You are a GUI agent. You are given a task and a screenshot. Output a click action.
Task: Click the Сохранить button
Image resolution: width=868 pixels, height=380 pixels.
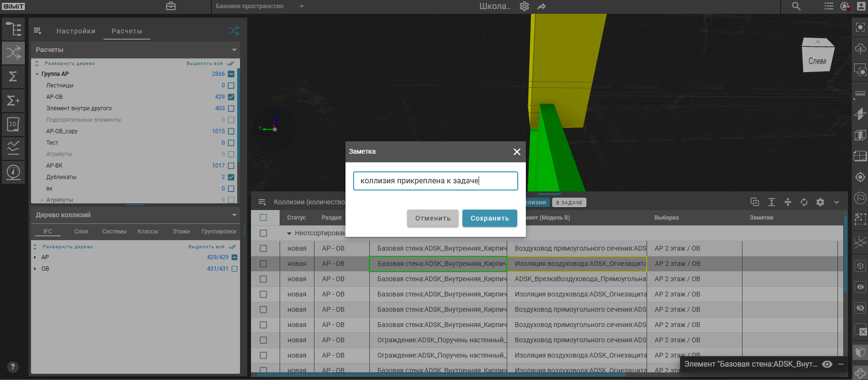tap(490, 218)
